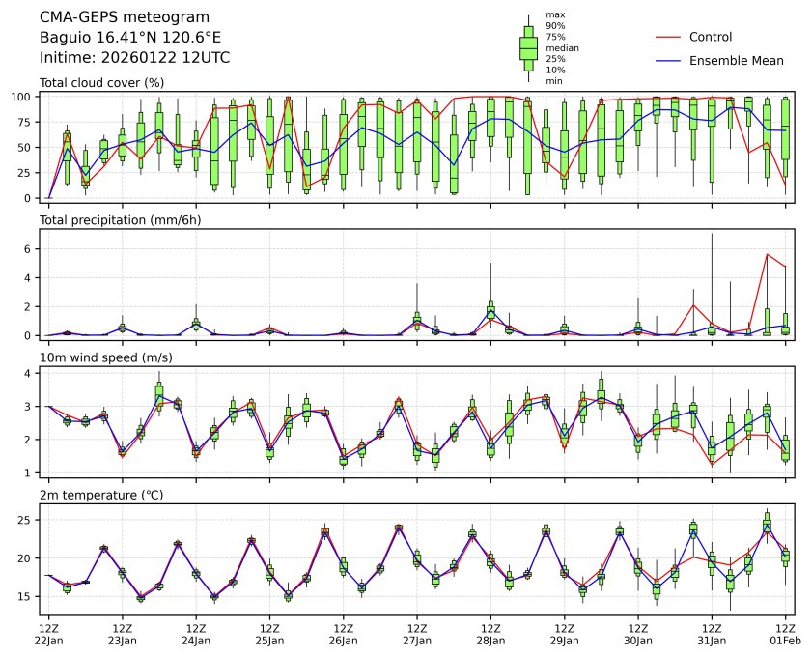
Task: Click the 25 tick on temperature axis
Action: coord(27,520)
